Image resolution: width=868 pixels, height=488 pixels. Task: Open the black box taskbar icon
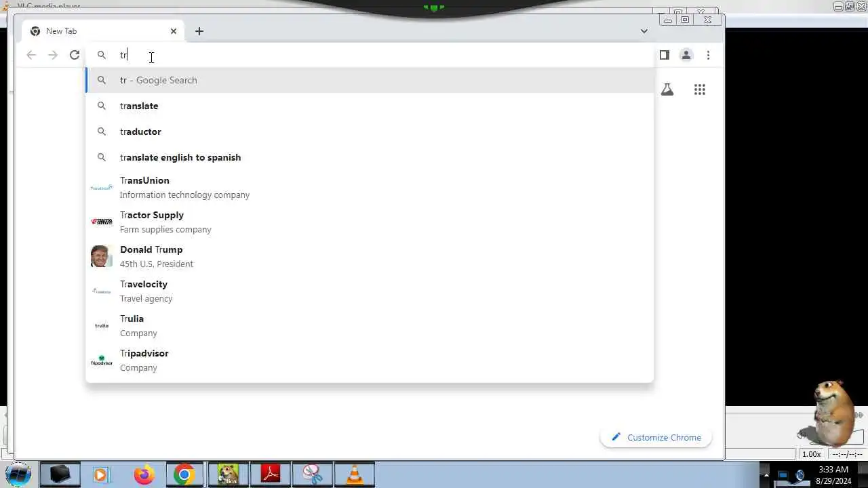coord(60,474)
